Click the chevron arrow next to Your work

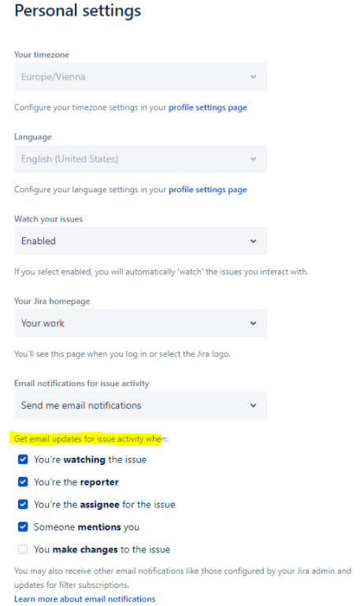pos(253,323)
